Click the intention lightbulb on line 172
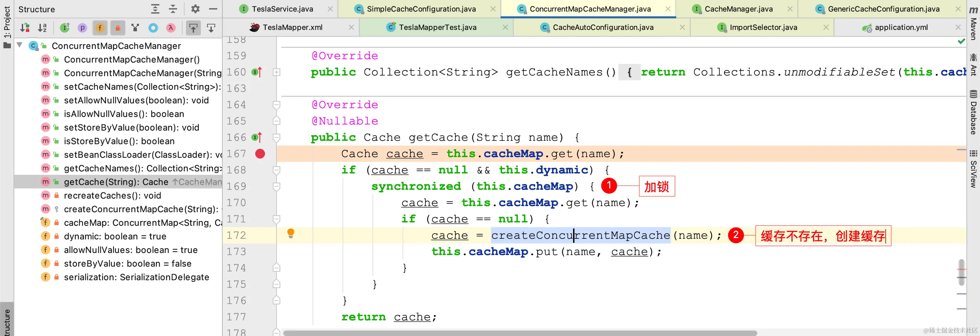Viewport: 980px width, 336px height. [x=291, y=233]
